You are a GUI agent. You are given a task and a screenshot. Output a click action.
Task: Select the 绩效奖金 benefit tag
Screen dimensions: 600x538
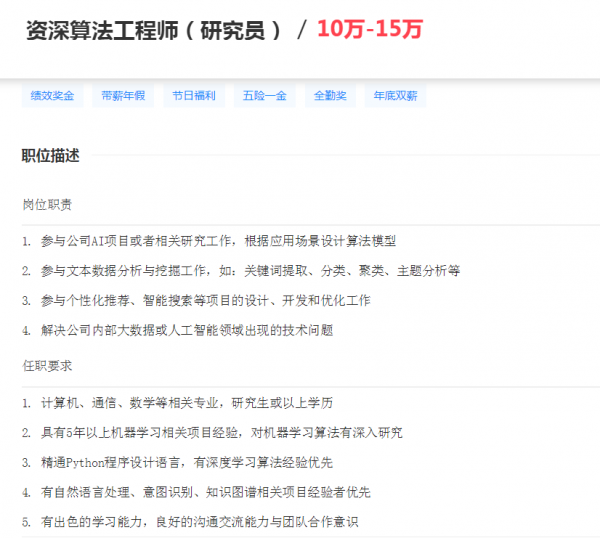coord(53,96)
